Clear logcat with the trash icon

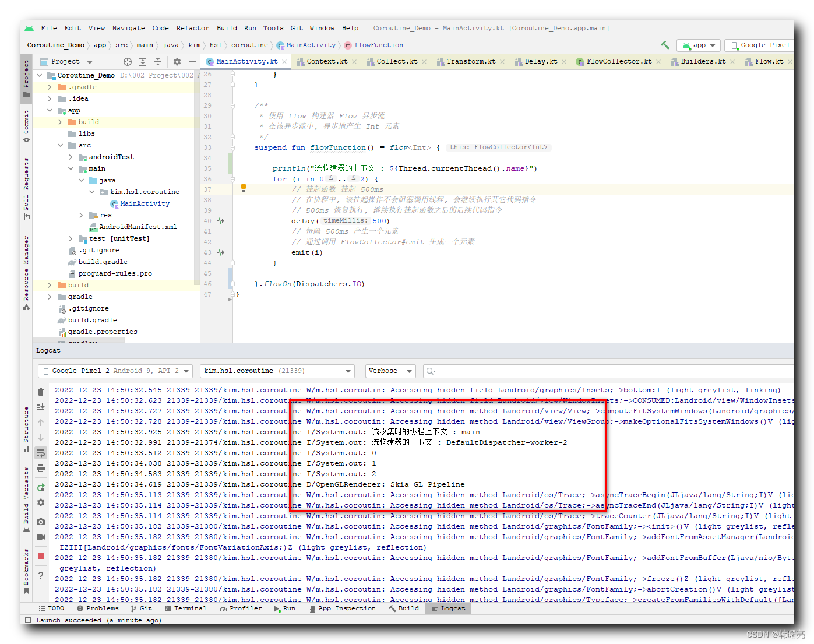(41, 392)
